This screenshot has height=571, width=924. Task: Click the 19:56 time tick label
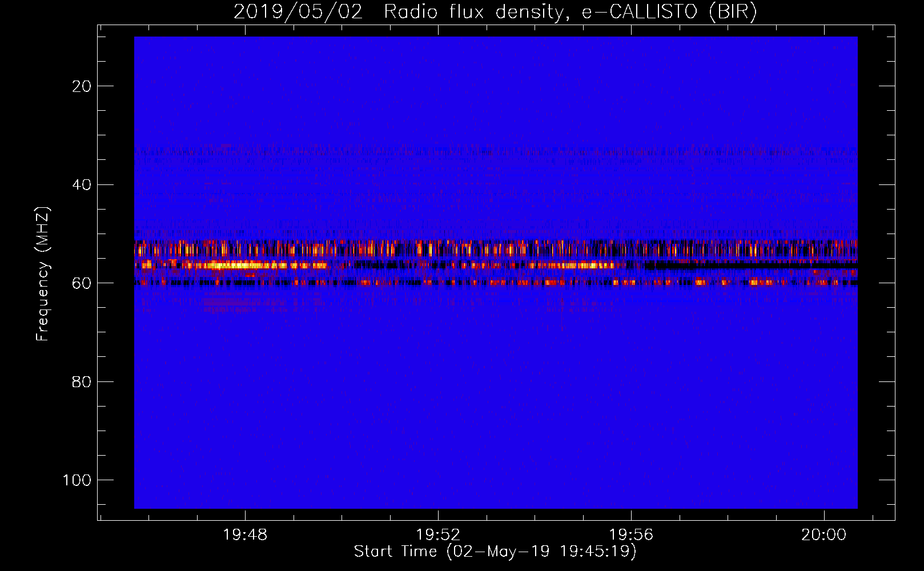pos(631,535)
